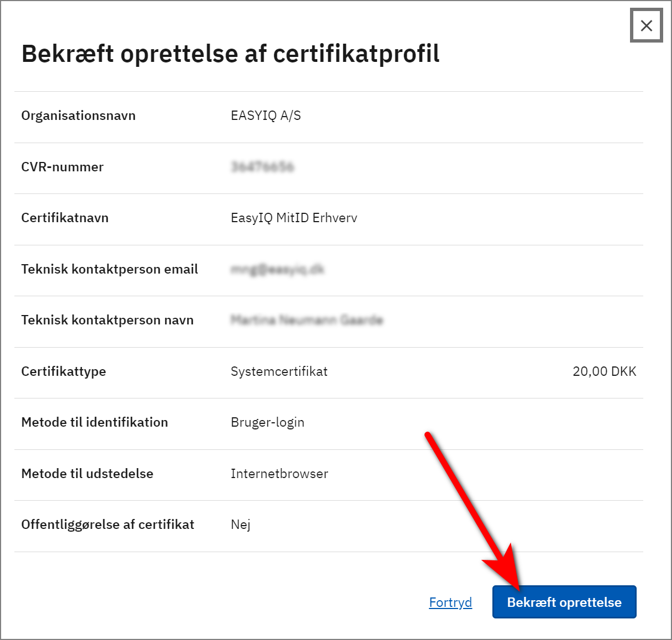
Task: Select the 'Offentliggørelse af certifikat' label
Action: pyautogui.click(x=108, y=524)
